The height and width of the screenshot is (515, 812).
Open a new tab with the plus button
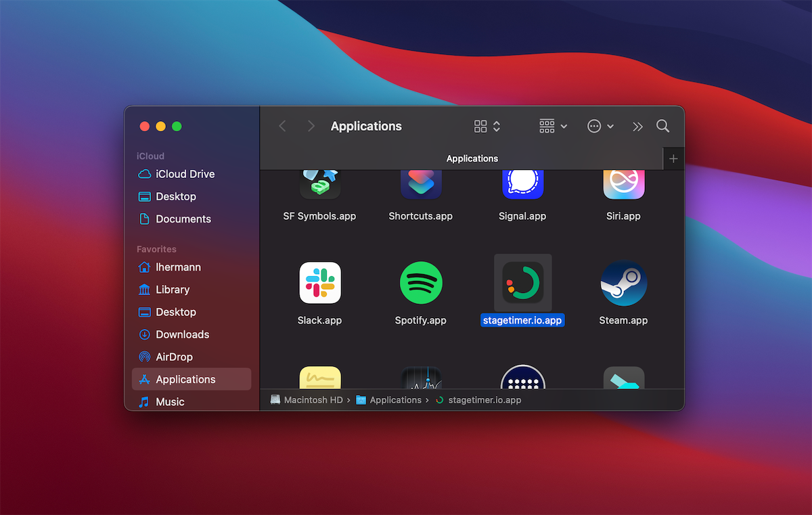[x=673, y=158]
